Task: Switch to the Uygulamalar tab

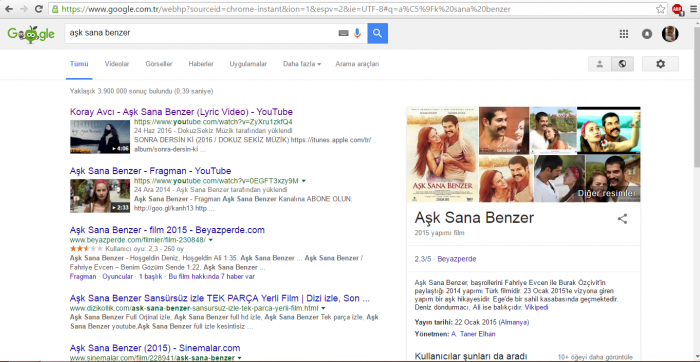Action: [248, 64]
